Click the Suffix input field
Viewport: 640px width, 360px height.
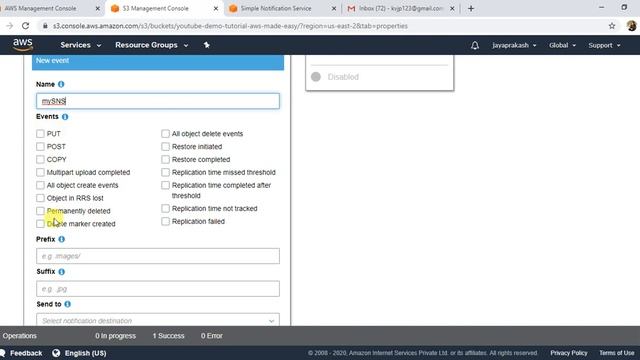coord(158,289)
